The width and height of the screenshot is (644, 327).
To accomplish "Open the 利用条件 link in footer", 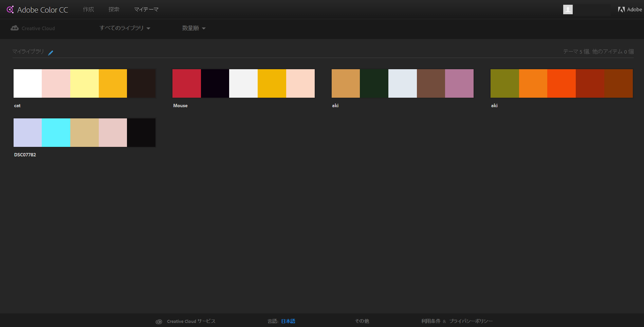I will tap(431, 321).
